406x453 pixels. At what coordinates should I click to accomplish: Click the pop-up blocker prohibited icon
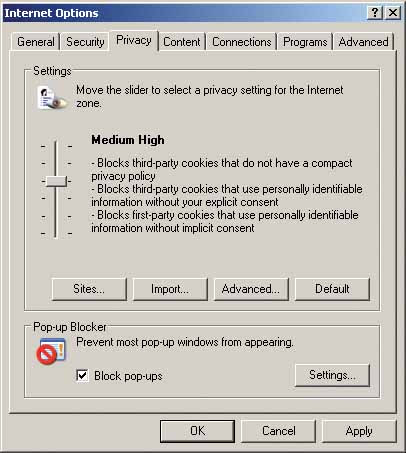(x=51, y=351)
